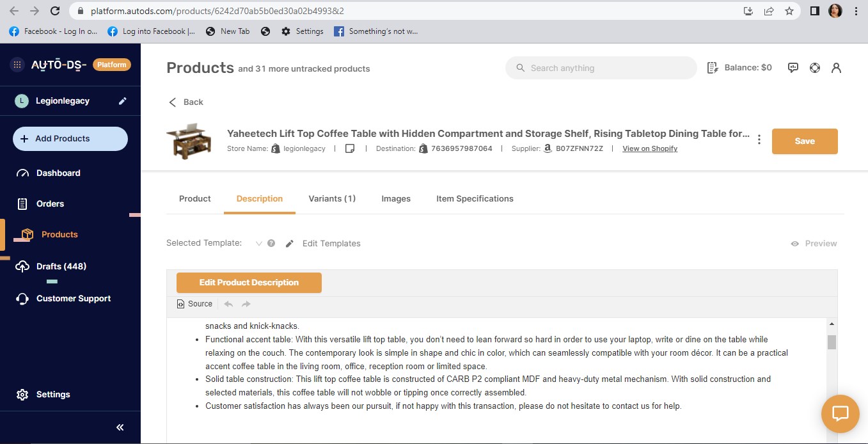Select the Description tab
The image size is (868, 444).
tap(260, 199)
